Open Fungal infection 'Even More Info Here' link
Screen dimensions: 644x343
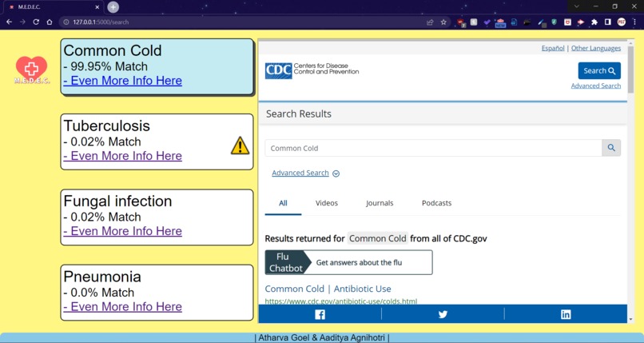pyautogui.click(x=122, y=231)
